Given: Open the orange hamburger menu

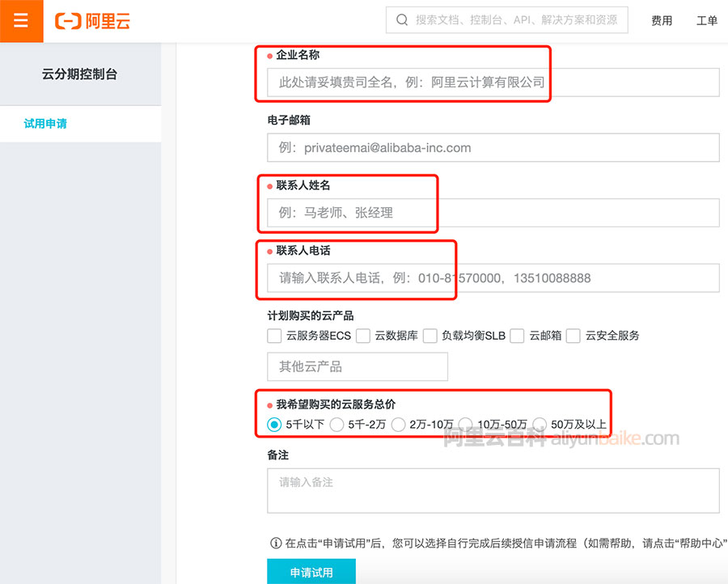Looking at the screenshot, I should tap(21, 21).
